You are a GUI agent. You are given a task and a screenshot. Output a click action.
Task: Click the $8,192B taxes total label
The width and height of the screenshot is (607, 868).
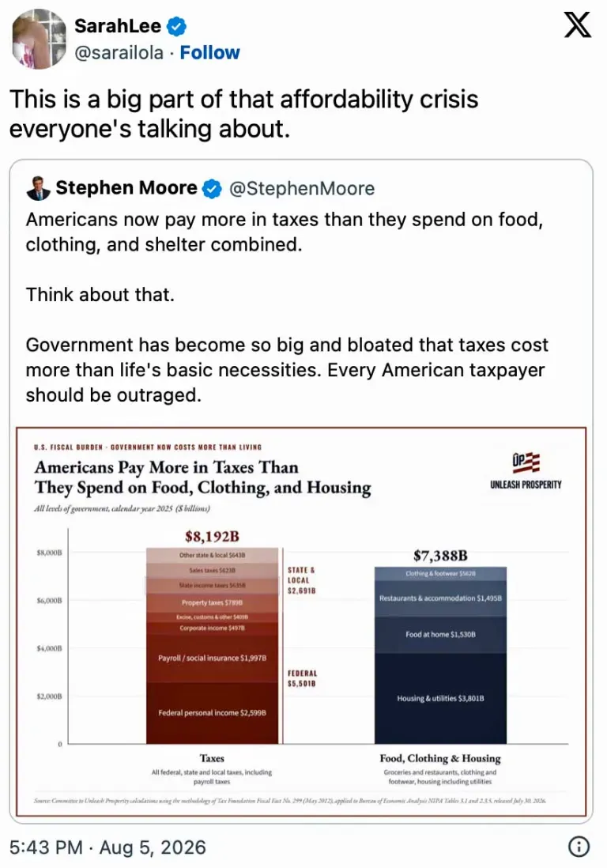(212, 537)
